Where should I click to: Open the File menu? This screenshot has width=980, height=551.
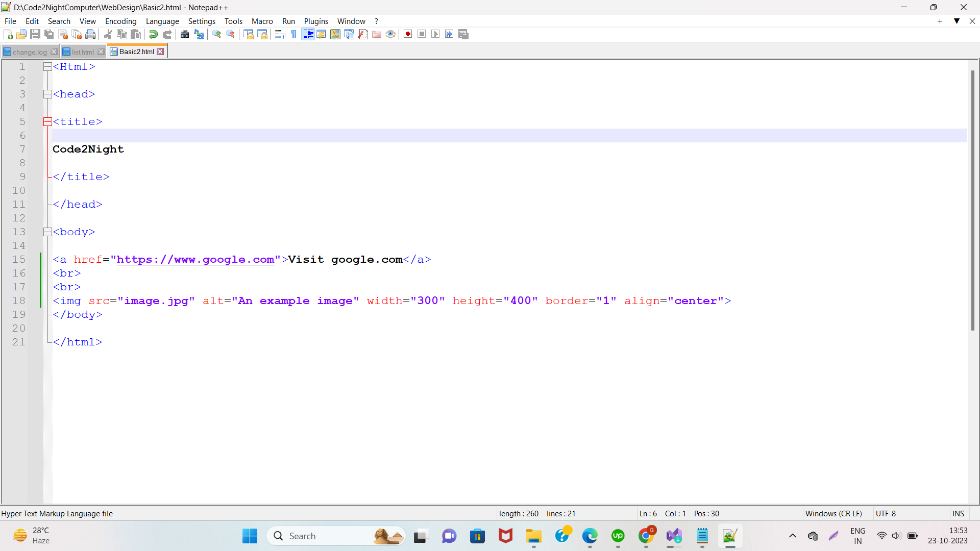(x=10, y=21)
